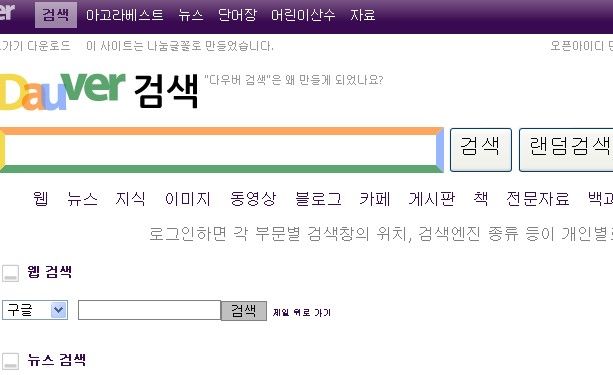Select the 카페 search category

(375, 199)
